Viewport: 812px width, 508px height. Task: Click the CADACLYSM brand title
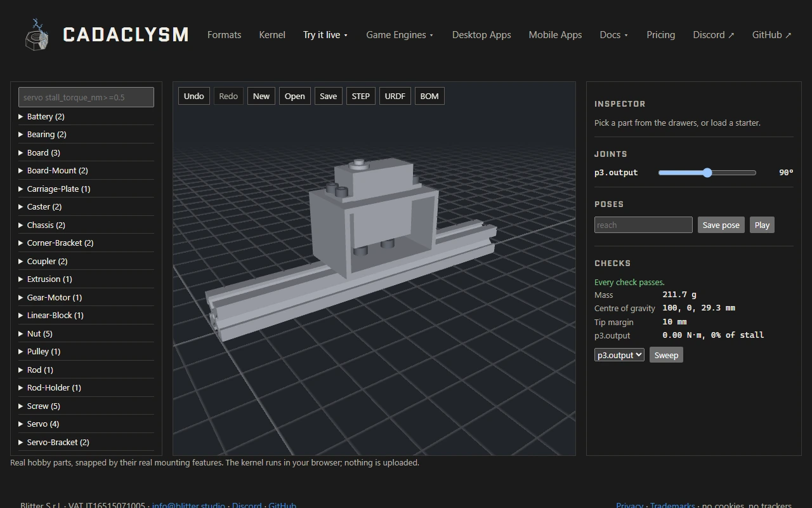[x=126, y=34]
